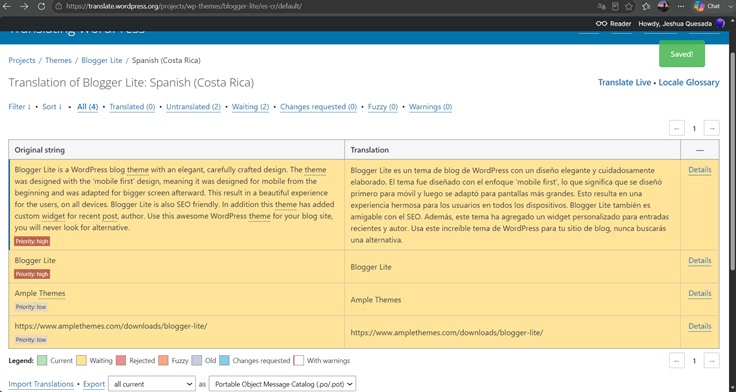736x392 pixels.
Task: Go to Projects breadcrumb
Action: [22, 60]
